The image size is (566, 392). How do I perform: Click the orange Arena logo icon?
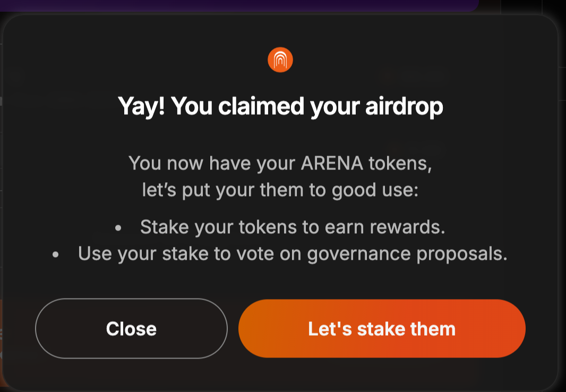(280, 60)
